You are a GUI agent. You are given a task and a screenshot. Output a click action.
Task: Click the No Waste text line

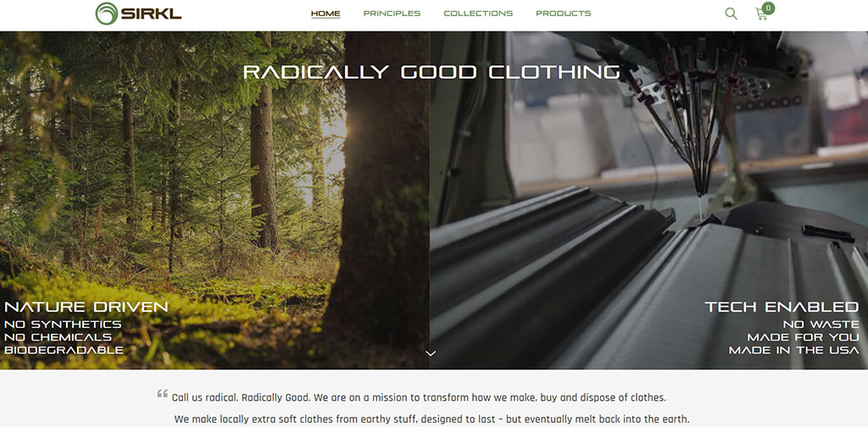(x=821, y=324)
